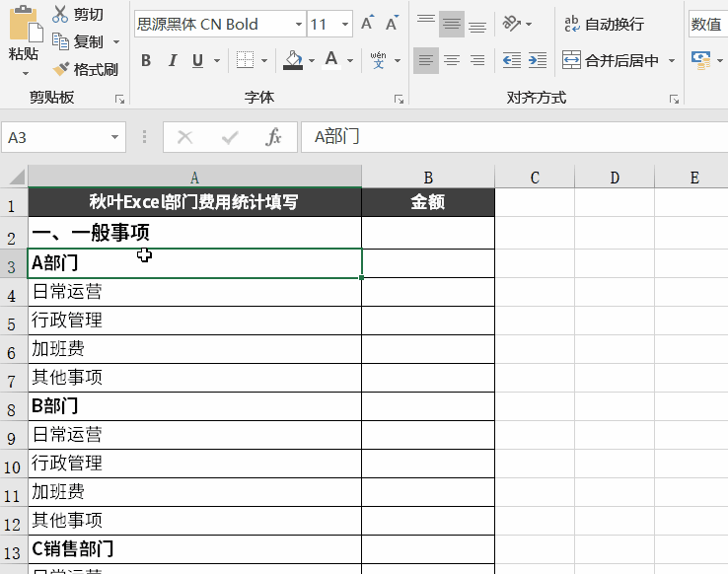The image size is (728, 574).
Task: Expand borders dropdown arrow
Action: 264,61
